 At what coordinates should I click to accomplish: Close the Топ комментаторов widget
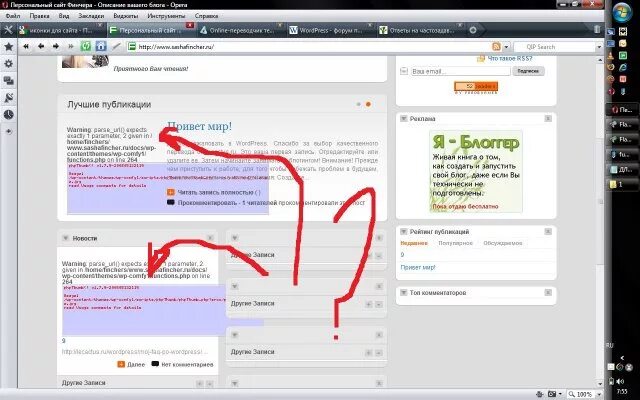point(548,293)
